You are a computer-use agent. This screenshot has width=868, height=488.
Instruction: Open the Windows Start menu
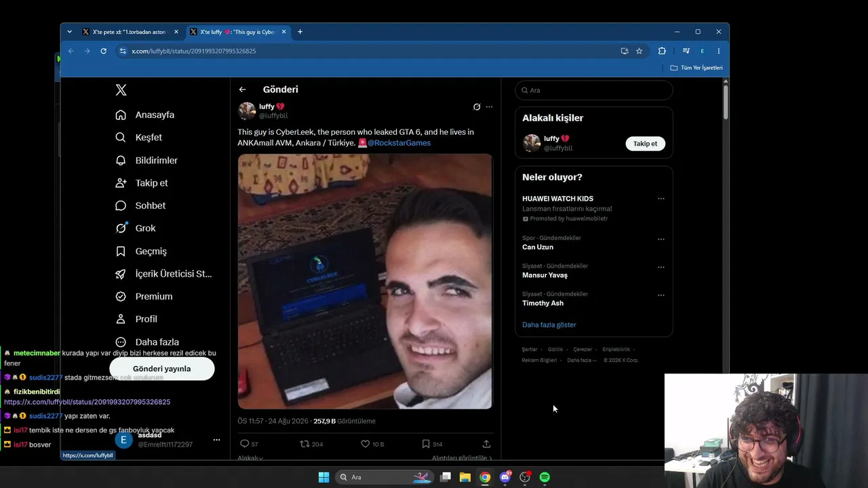[323, 477]
